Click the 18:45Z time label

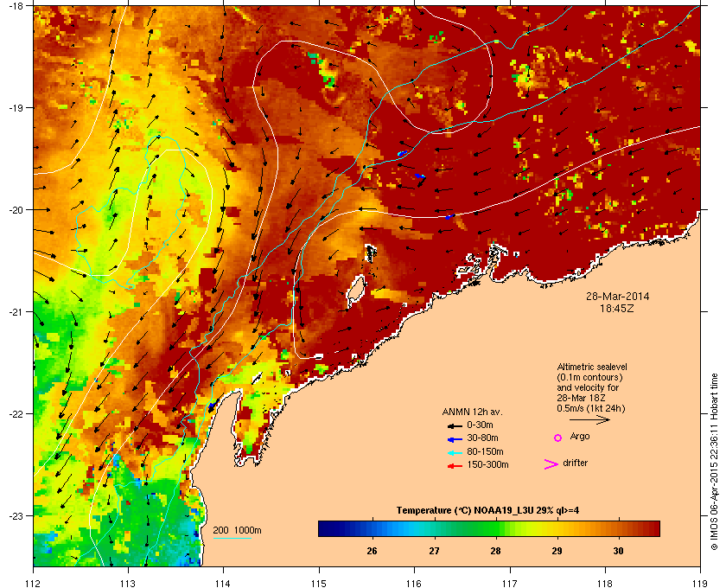(617, 308)
